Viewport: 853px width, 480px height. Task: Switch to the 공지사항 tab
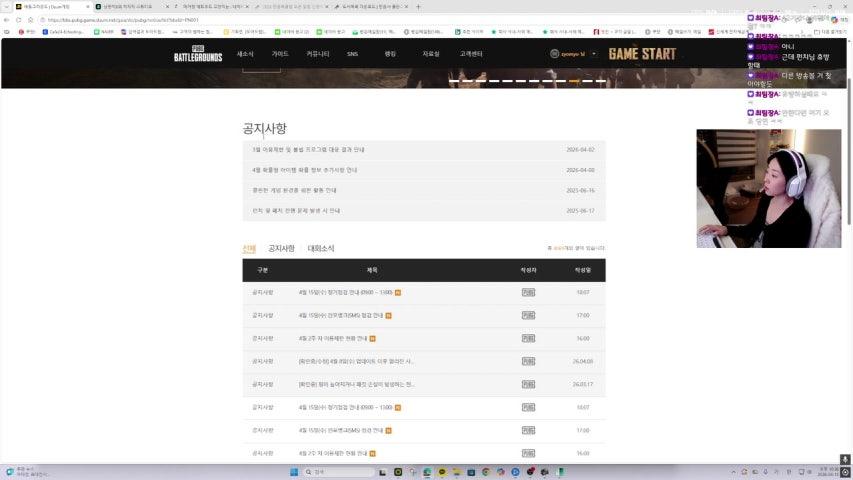click(x=281, y=248)
